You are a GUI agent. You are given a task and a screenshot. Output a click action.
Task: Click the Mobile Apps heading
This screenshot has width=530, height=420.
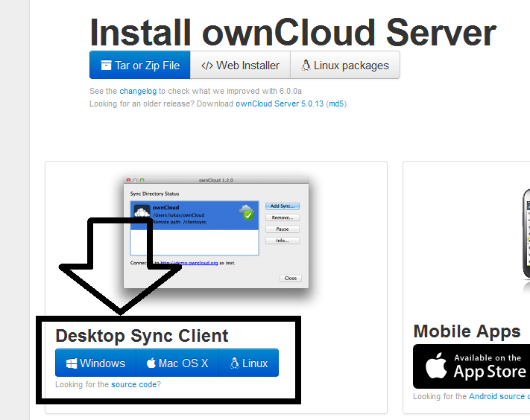coord(467,331)
